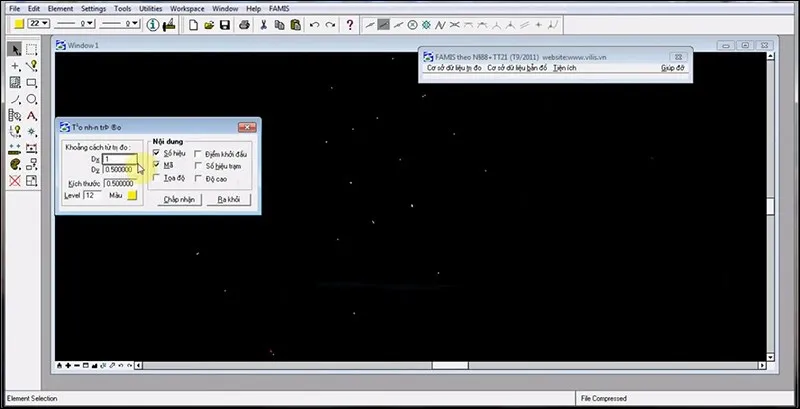800x409 pixels.
Task: Click the yellow Màu color swatch
Action: point(131,195)
